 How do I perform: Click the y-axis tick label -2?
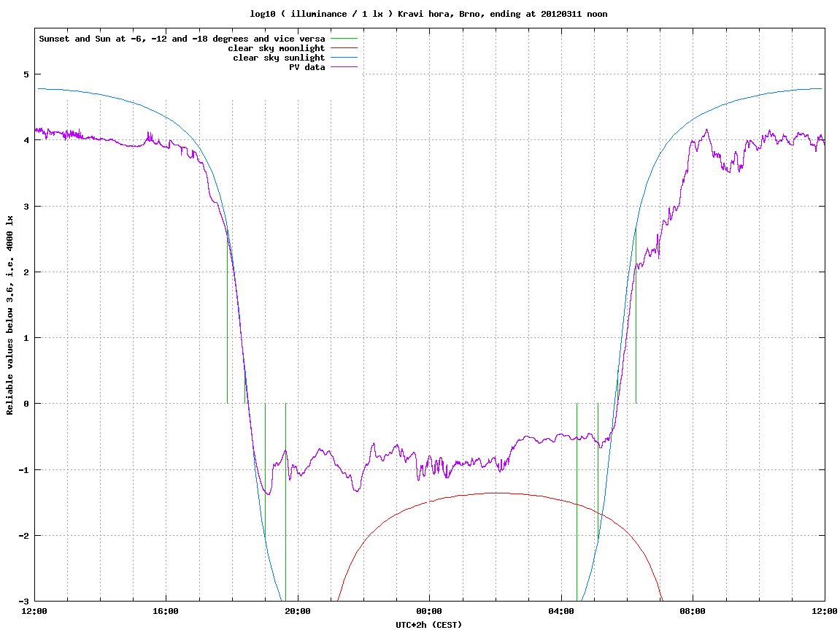[x=23, y=536]
